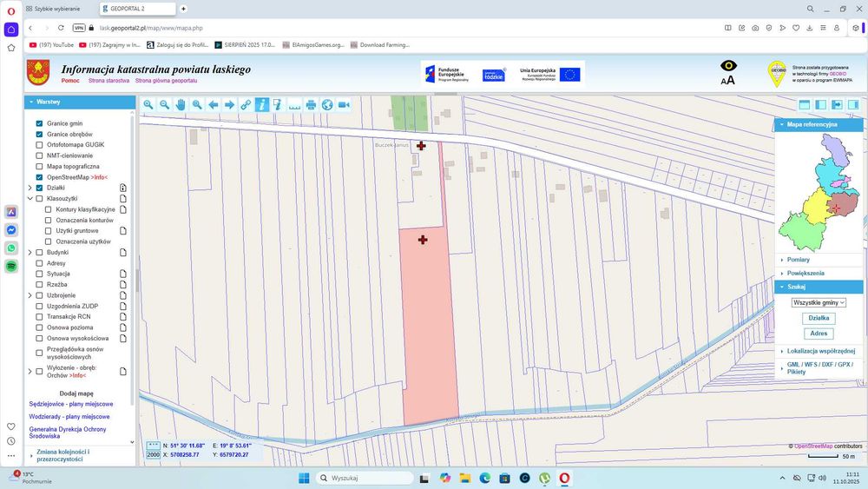
Task: Collapse the Warstwy panel header
Action: coord(80,102)
